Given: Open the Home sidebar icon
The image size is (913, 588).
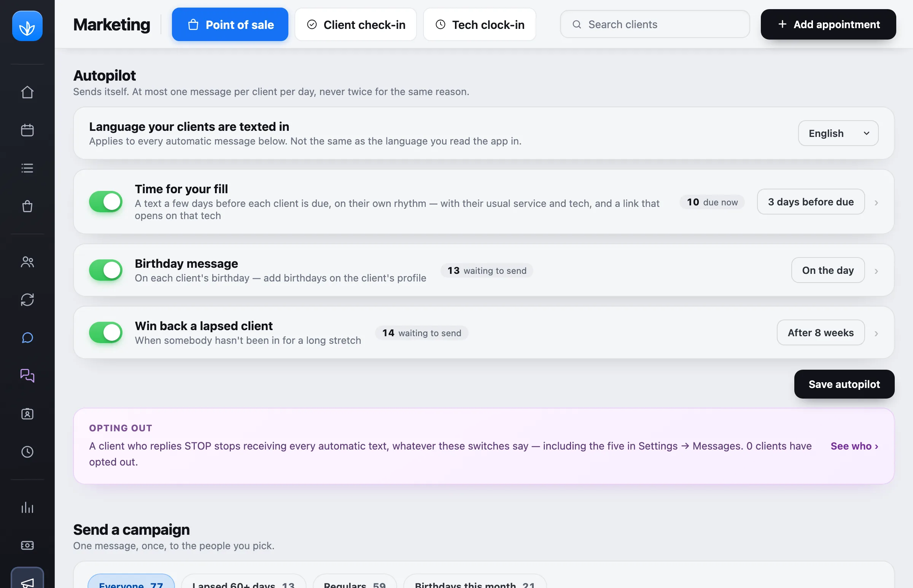Looking at the screenshot, I should (27, 92).
